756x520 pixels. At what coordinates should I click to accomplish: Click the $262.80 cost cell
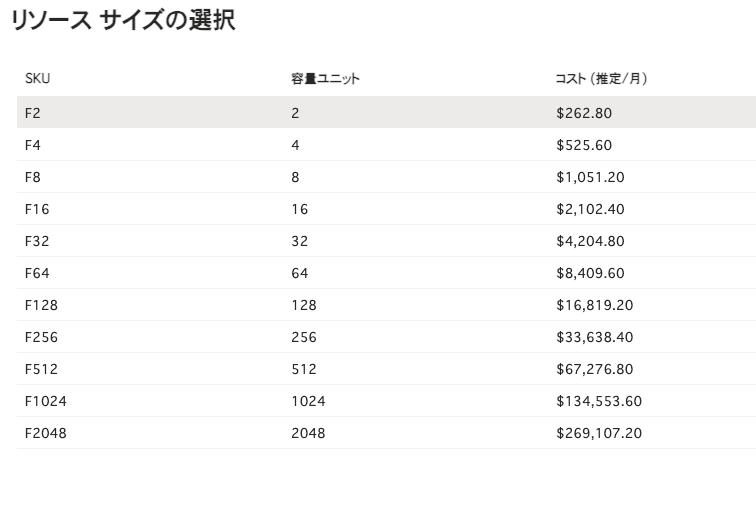pos(584,113)
